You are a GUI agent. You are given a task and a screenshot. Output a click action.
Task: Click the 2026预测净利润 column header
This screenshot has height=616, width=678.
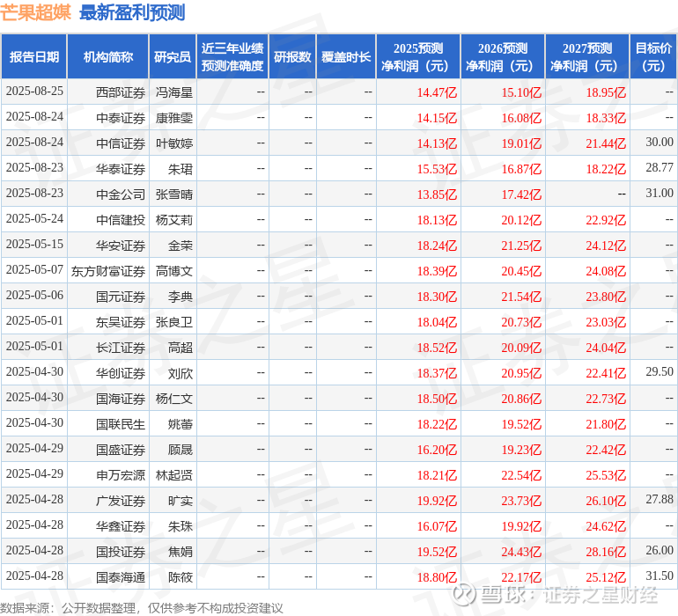503,56
